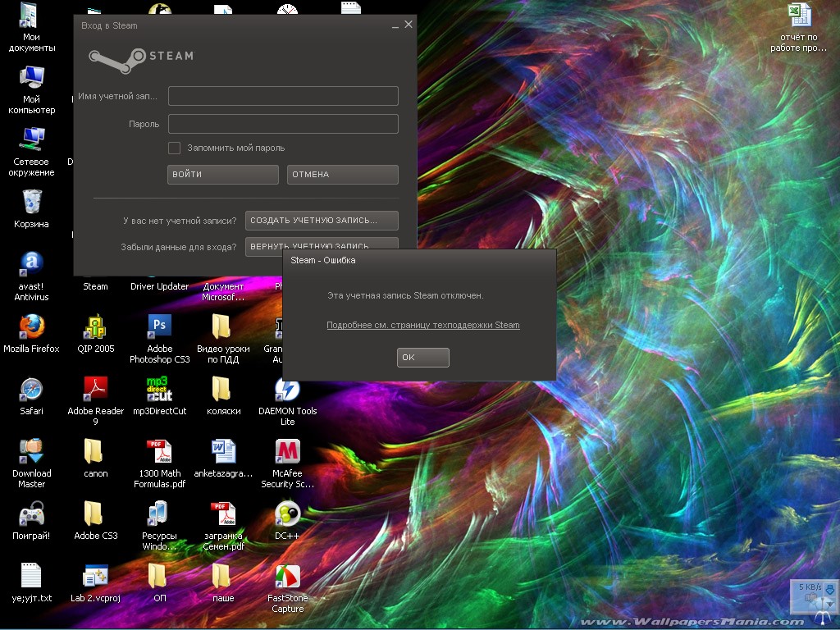Screen dimensions: 840x630
Task: Select the Network Neighborhood desktop icon
Action: coord(31,152)
